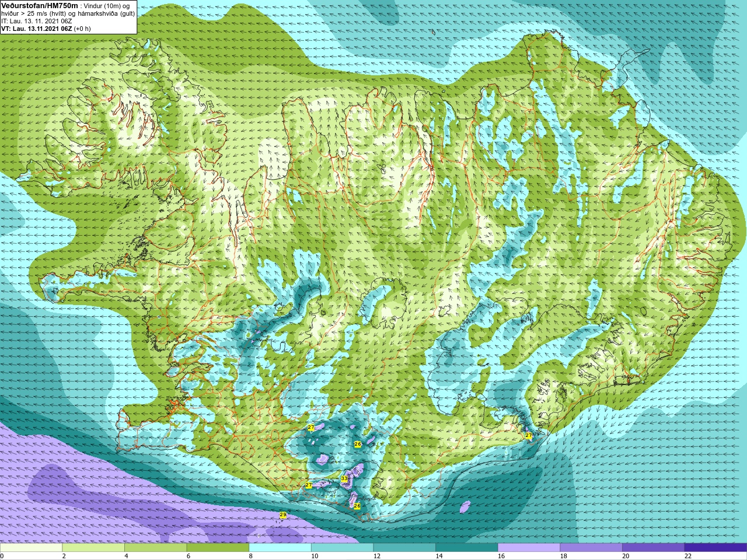Click the "IT: Lau. 13. 11. 2021 06Z" line

pos(37,21)
